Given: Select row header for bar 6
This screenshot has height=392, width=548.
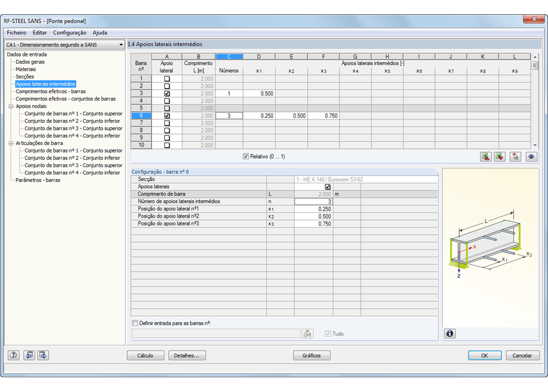Looking at the screenshot, I should pyautogui.click(x=141, y=115).
